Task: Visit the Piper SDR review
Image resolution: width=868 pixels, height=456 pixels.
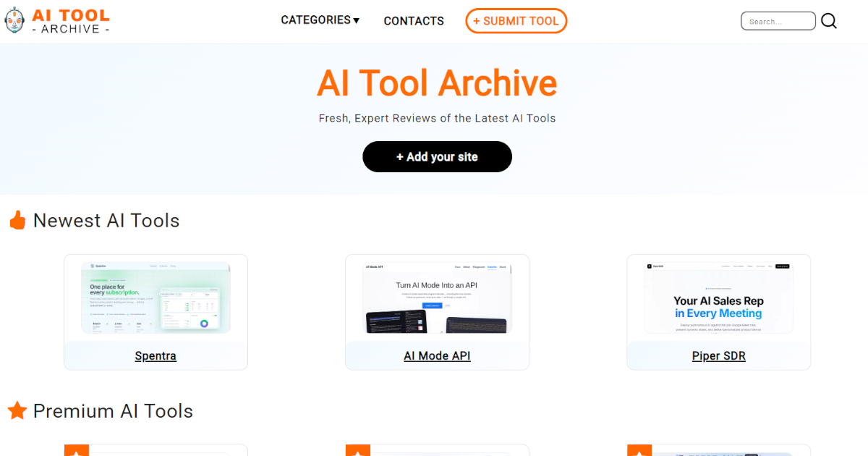Action: coord(718,355)
